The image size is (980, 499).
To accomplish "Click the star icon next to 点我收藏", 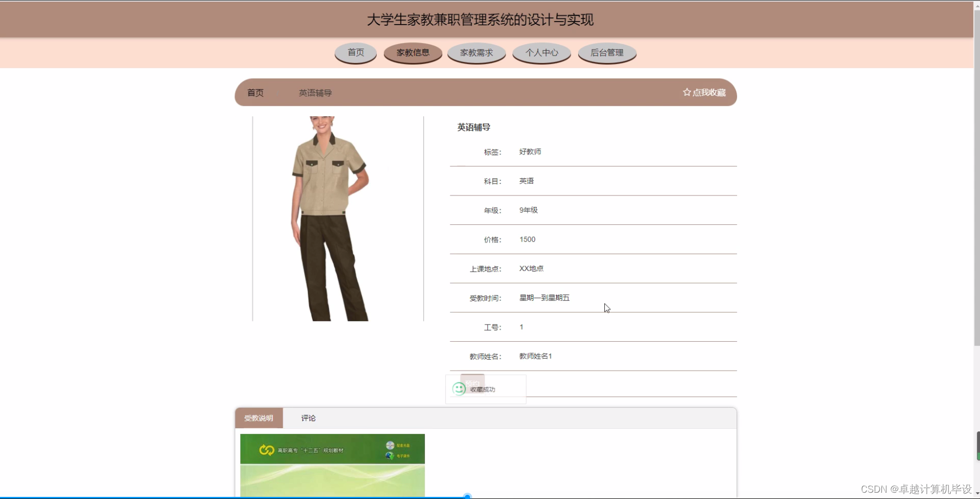I will [686, 92].
